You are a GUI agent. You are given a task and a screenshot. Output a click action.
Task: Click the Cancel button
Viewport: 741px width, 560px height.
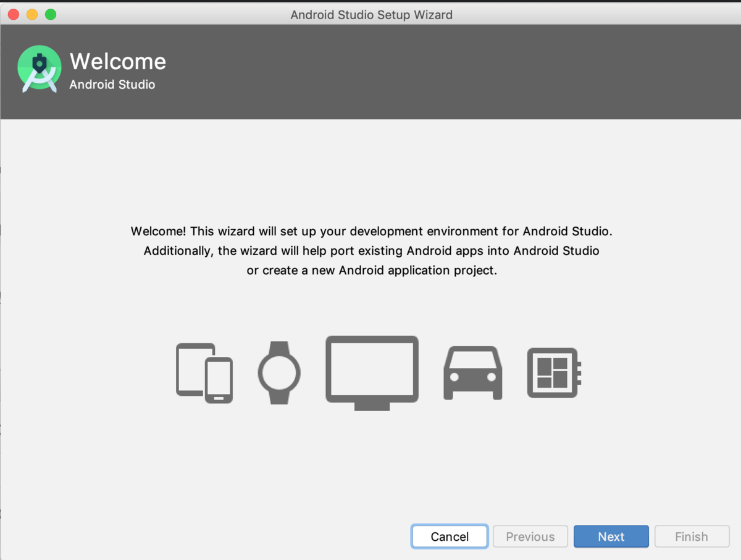pos(450,537)
